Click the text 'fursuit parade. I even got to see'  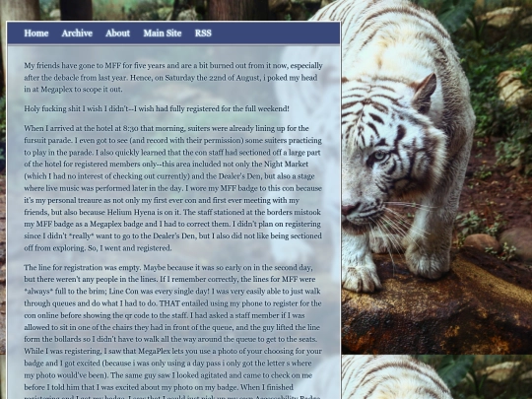tap(172, 141)
